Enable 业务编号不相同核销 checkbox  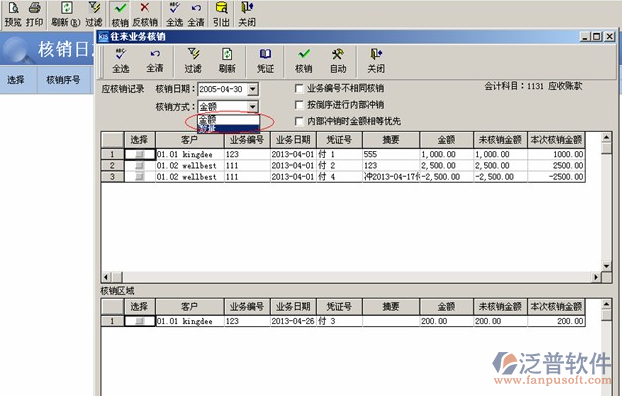[x=299, y=88]
